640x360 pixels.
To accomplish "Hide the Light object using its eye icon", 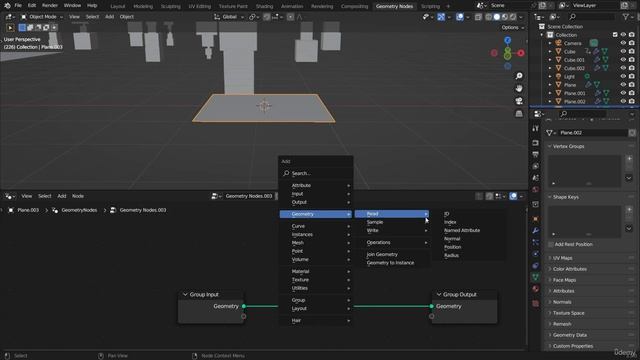I will 623,76.
